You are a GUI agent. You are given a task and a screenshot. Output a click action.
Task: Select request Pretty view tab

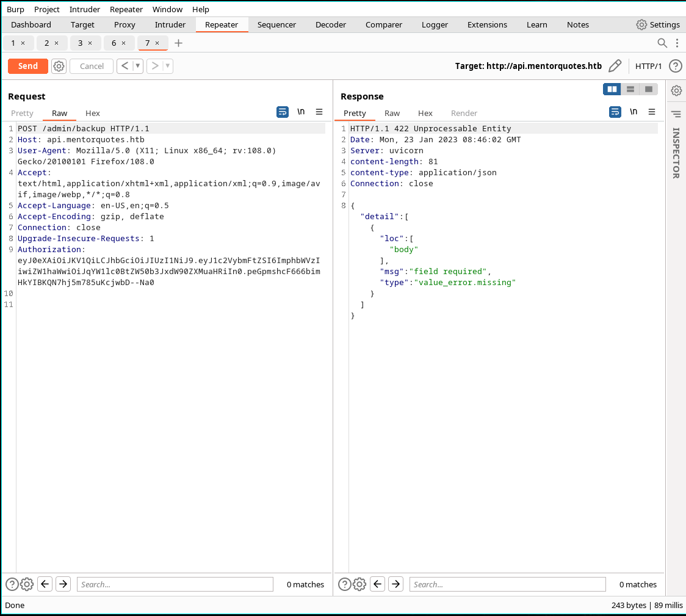pyautogui.click(x=22, y=114)
